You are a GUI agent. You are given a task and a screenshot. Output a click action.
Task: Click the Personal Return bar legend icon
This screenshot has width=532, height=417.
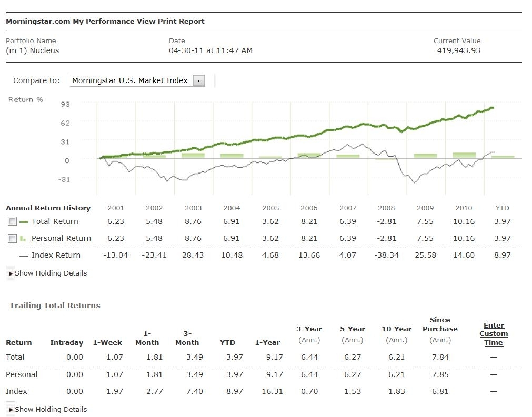(23, 238)
